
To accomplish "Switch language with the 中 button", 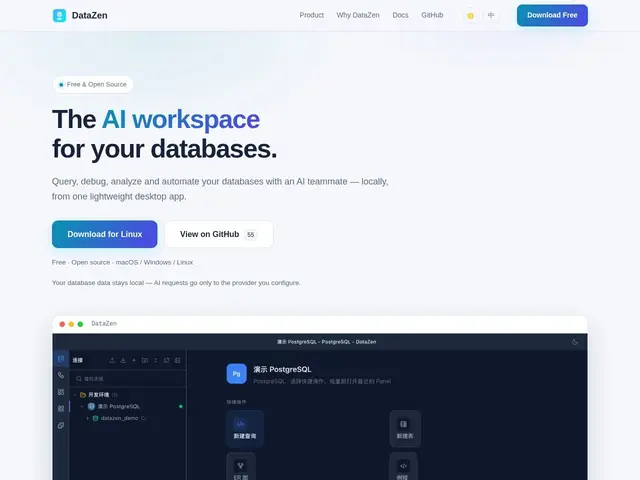I will point(491,15).
